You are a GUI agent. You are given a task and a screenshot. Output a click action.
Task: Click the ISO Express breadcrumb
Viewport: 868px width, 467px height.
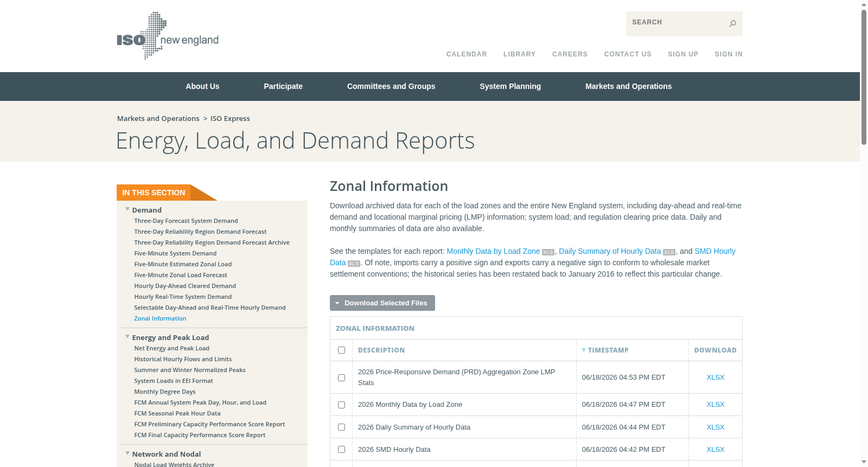pos(230,118)
